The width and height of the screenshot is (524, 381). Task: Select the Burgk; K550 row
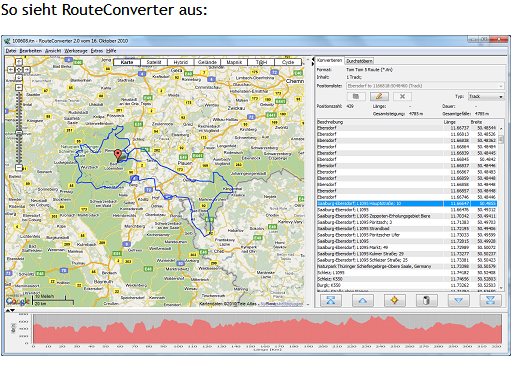(x=407, y=285)
